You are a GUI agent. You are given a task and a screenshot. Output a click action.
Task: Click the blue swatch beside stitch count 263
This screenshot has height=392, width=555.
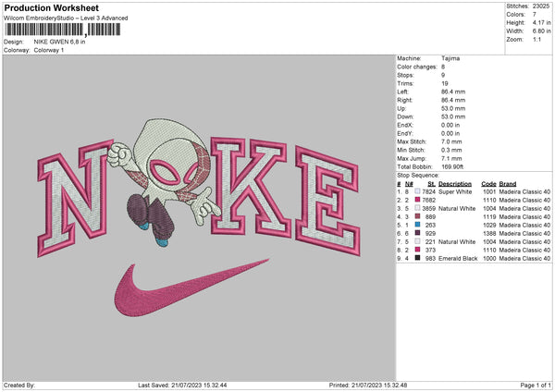pyautogui.click(x=418, y=225)
